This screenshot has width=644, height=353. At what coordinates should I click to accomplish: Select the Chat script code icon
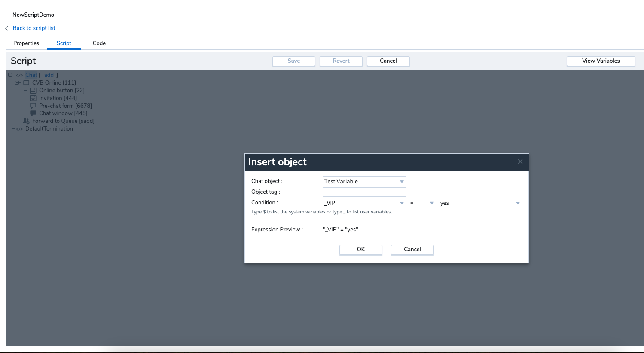point(19,75)
